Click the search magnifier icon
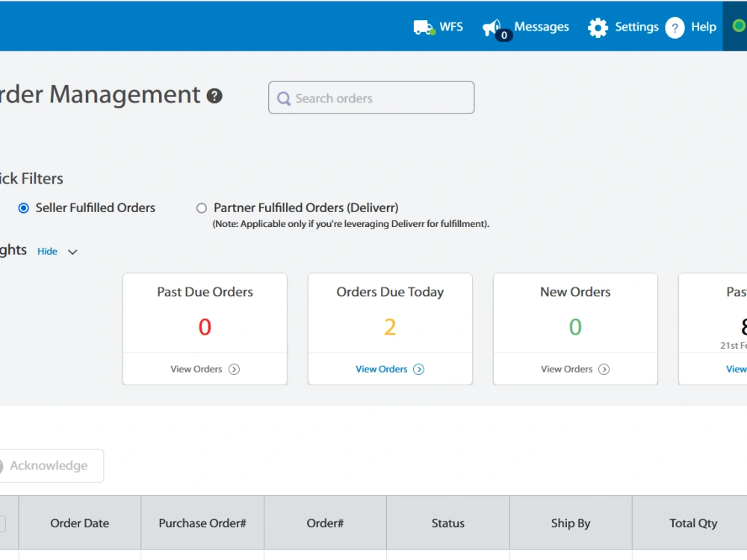747x560 pixels. tap(284, 99)
